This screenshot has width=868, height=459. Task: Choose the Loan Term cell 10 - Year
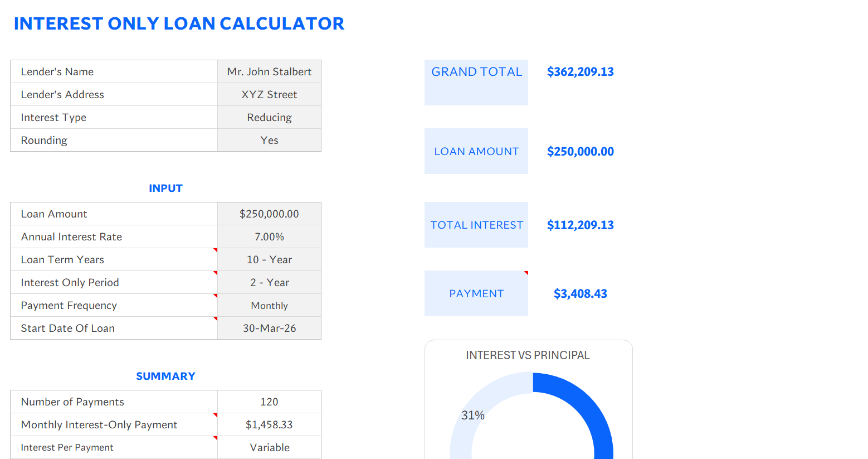point(269,259)
